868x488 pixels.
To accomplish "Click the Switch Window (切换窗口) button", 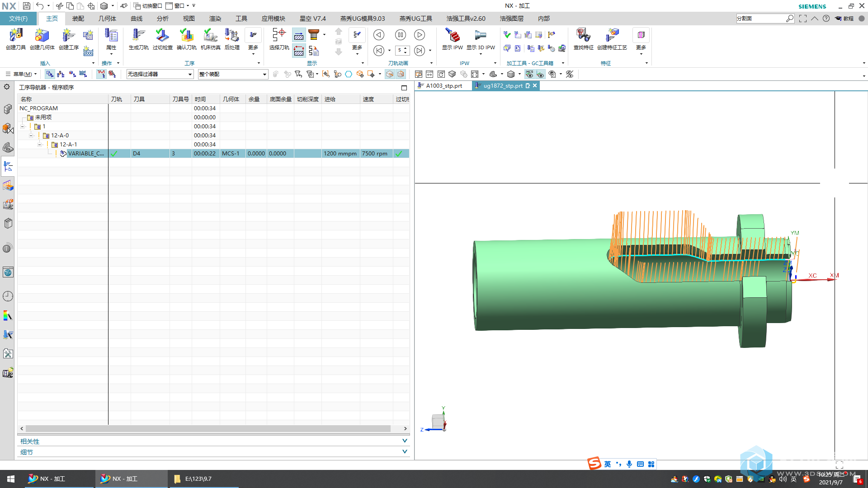I will tap(148, 6).
